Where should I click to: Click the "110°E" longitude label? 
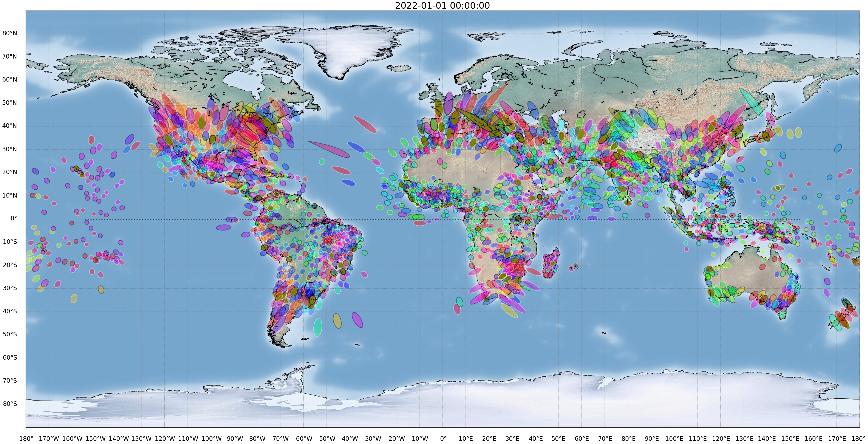(698, 439)
